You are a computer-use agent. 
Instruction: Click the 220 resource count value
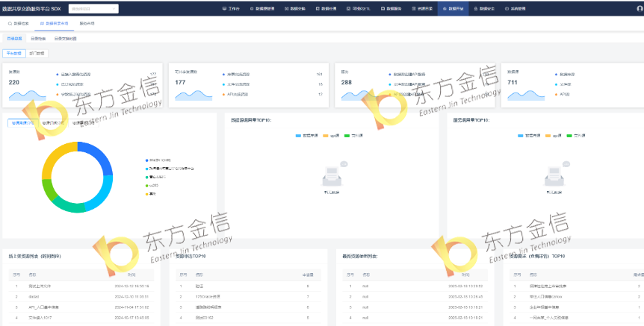pyautogui.click(x=14, y=82)
